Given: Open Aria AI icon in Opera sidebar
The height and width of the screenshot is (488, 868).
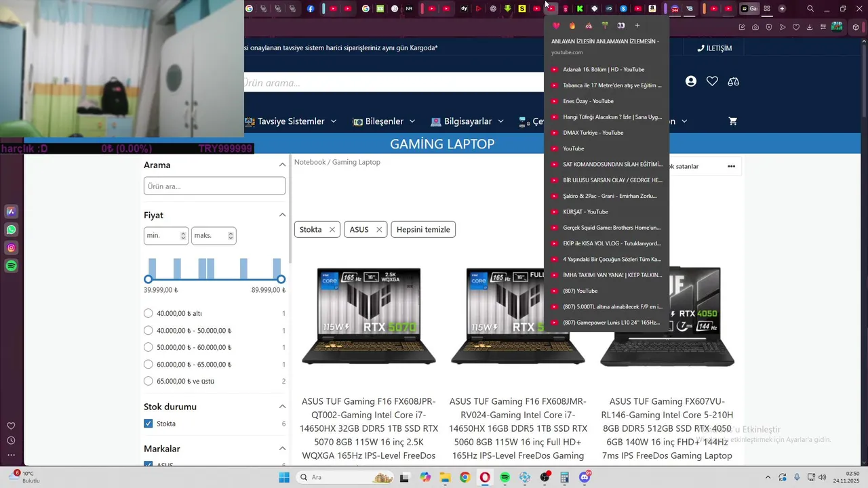Looking at the screenshot, I should [x=12, y=211].
